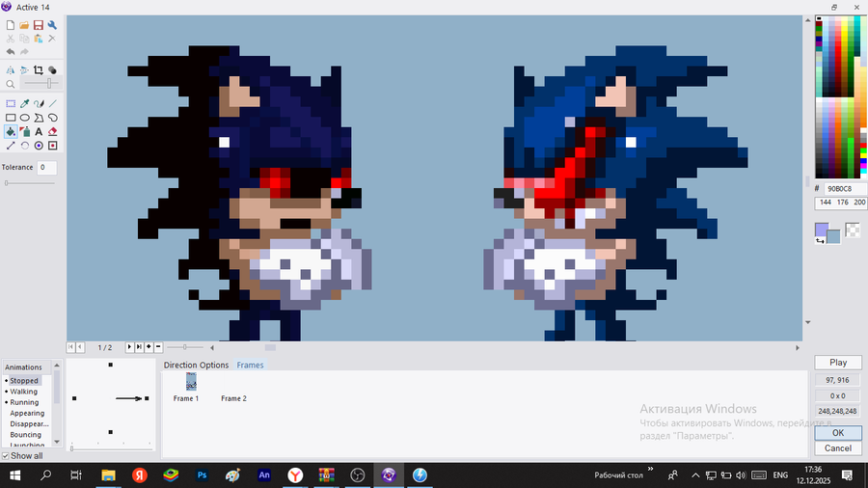This screenshot has width=868, height=488.
Task: Activate the View Hot Spot tool
Action: [x=39, y=146]
